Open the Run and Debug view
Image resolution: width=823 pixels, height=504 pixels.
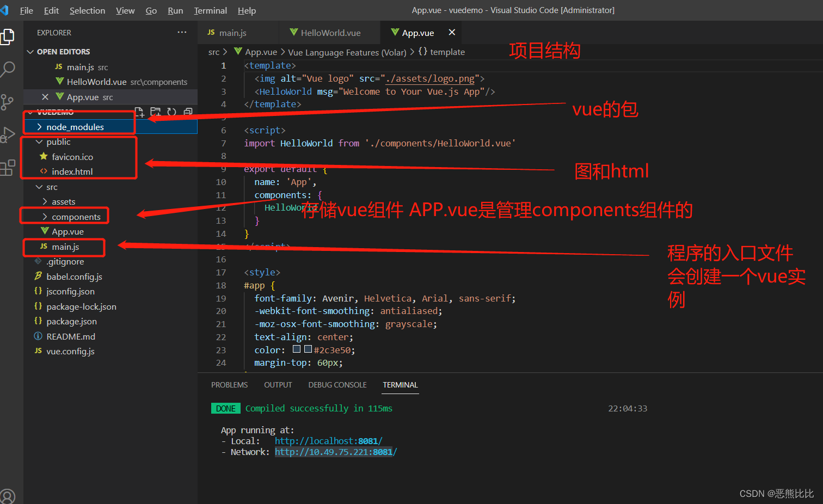coord(8,134)
